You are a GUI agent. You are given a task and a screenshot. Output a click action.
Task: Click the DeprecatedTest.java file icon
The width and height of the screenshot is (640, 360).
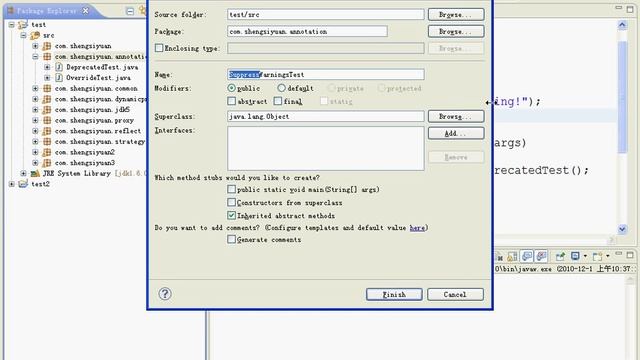[59, 67]
